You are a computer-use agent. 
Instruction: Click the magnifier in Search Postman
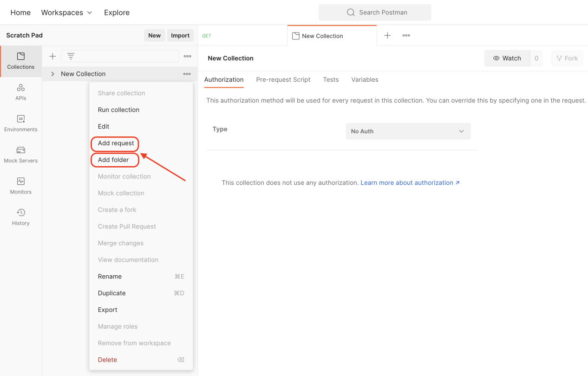(351, 13)
